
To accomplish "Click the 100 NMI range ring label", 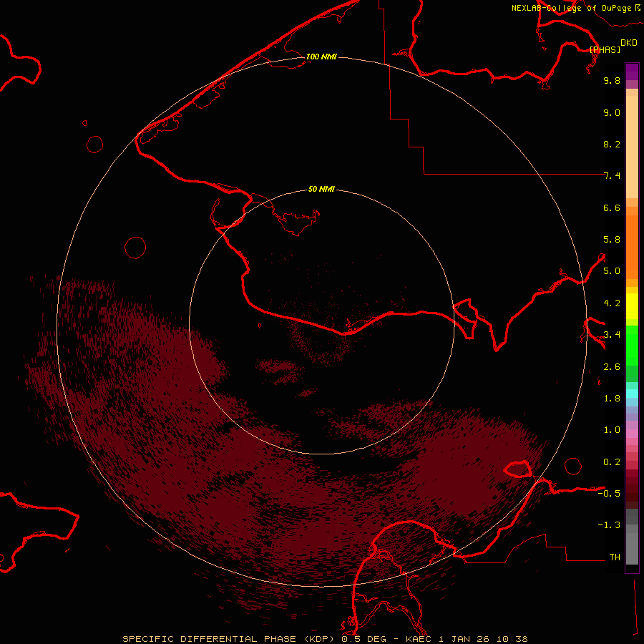I will (x=321, y=57).
